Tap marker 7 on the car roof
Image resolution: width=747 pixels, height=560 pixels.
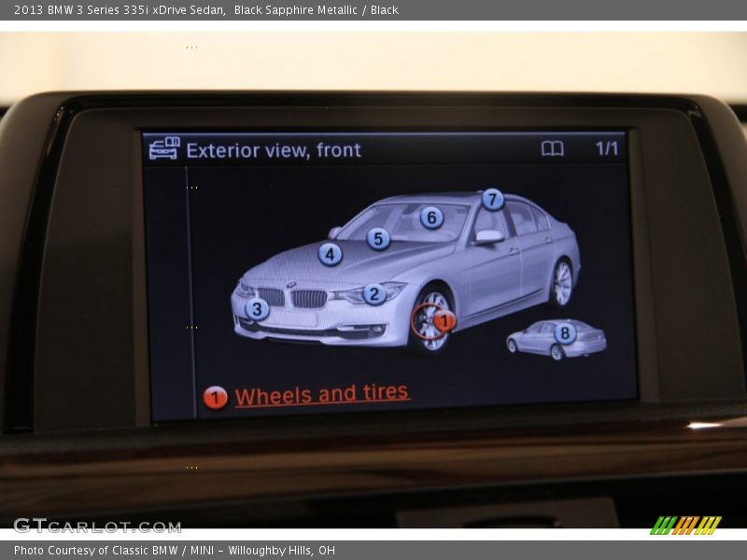(492, 199)
